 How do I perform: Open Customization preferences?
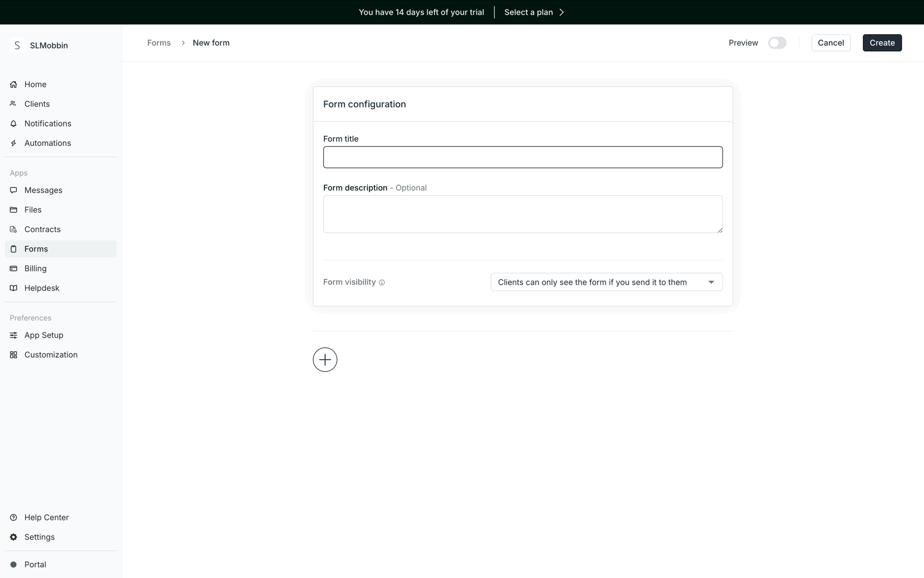pyautogui.click(x=61, y=355)
